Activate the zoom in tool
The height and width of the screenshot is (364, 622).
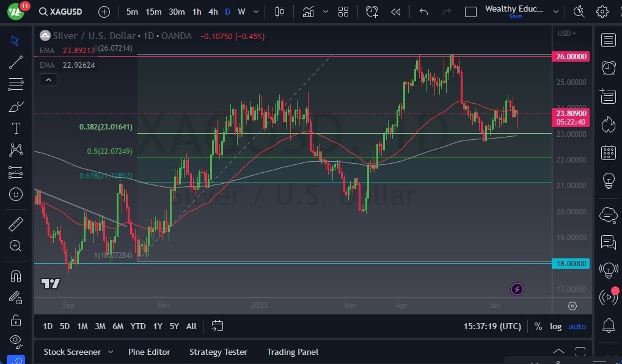pyautogui.click(x=16, y=246)
